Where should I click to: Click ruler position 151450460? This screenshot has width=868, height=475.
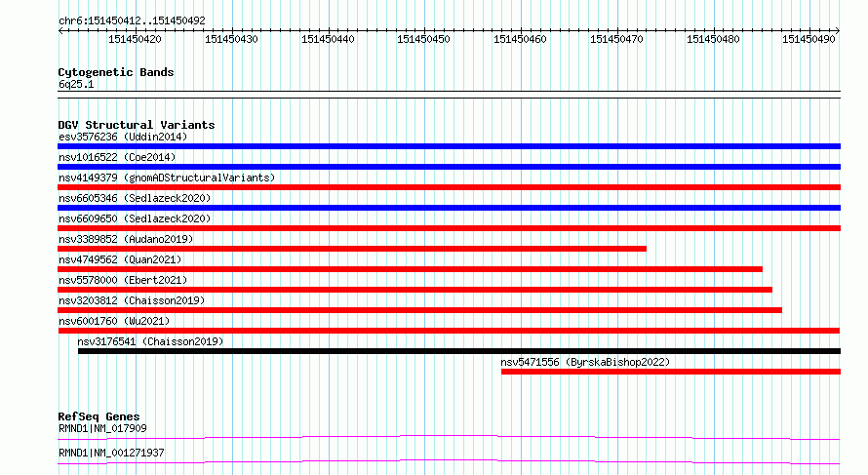coord(520,39)
